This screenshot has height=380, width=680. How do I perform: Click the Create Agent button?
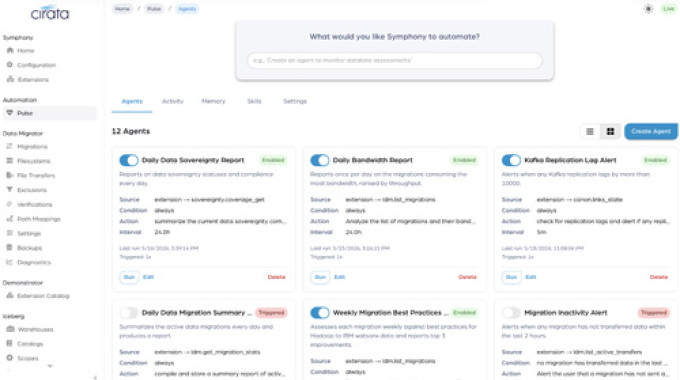coord(651,131)
